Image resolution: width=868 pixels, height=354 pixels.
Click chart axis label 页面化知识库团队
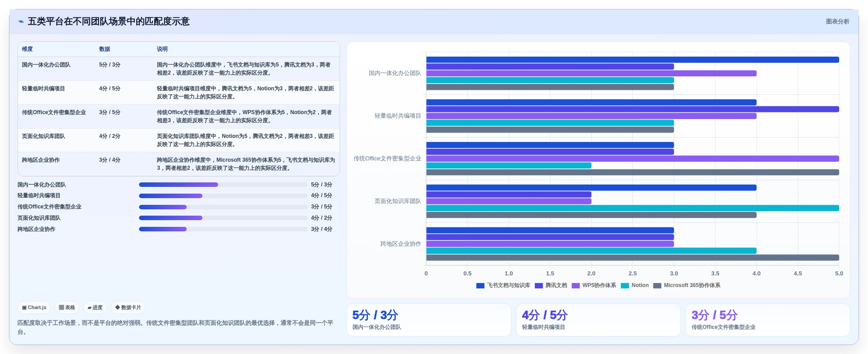click(x=398, y=201)
